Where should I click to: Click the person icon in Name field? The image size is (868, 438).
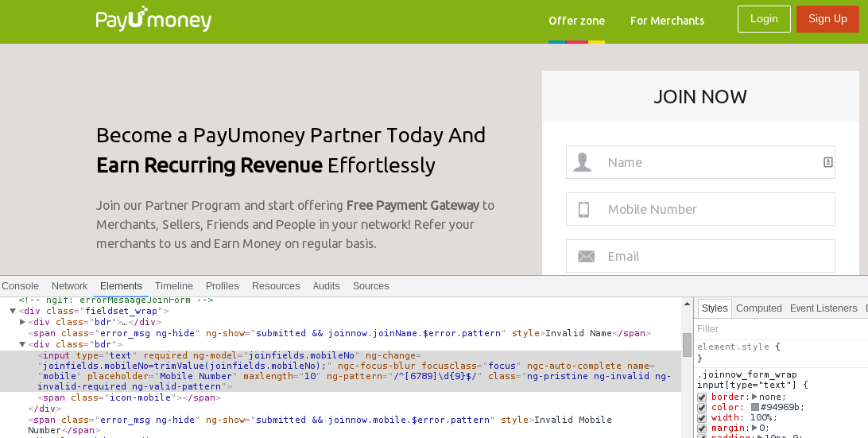click(583, 162)
